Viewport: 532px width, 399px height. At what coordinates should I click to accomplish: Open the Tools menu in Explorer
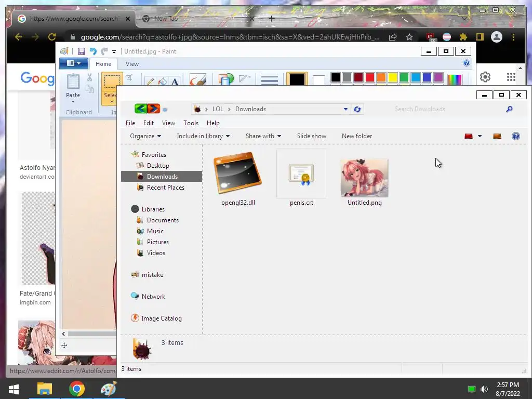click(x=191, y=123)
